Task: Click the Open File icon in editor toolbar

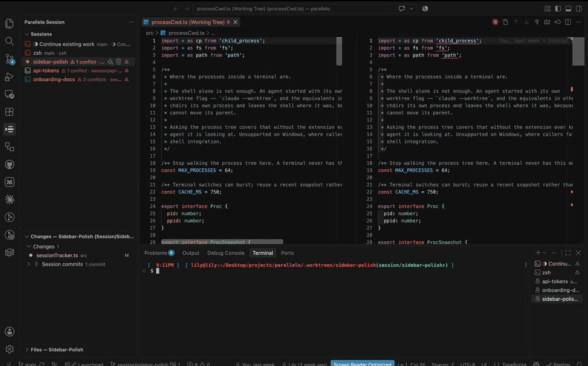Action: (x=506, y=22)
